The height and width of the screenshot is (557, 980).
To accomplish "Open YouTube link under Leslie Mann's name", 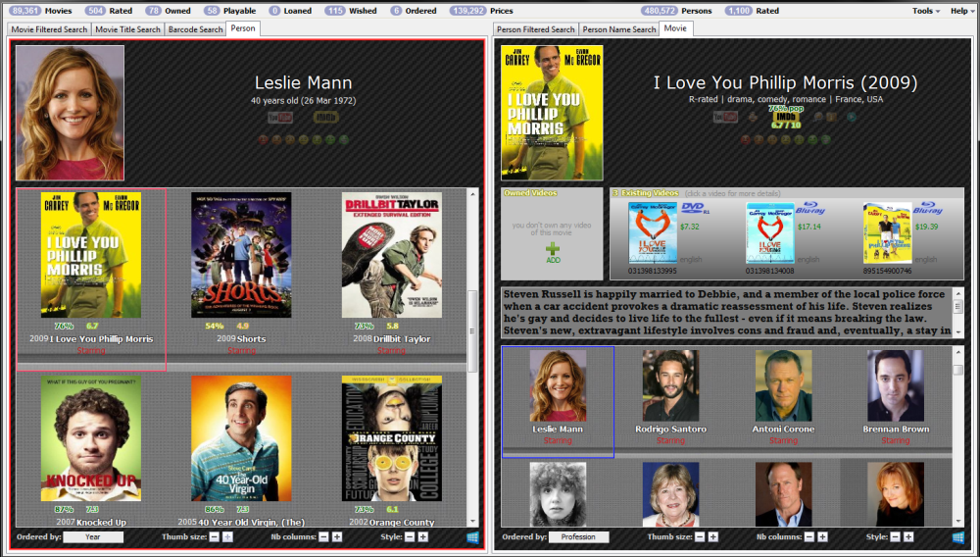I will point(280,117).
